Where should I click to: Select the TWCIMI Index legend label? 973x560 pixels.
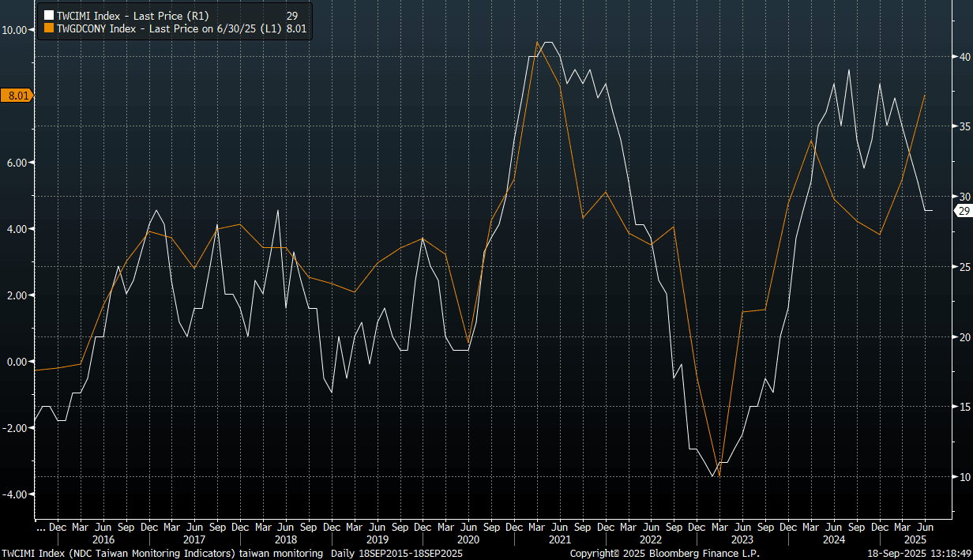click(132, 16)
